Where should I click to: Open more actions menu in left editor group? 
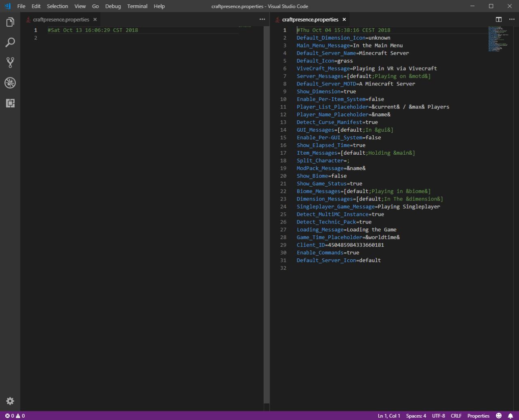(x=262, y=19)
